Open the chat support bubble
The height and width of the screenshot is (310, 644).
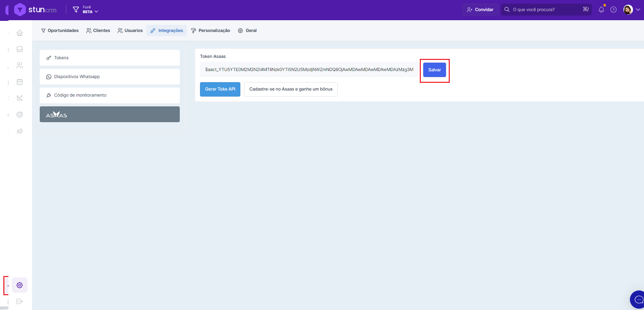tap(638, 299)
